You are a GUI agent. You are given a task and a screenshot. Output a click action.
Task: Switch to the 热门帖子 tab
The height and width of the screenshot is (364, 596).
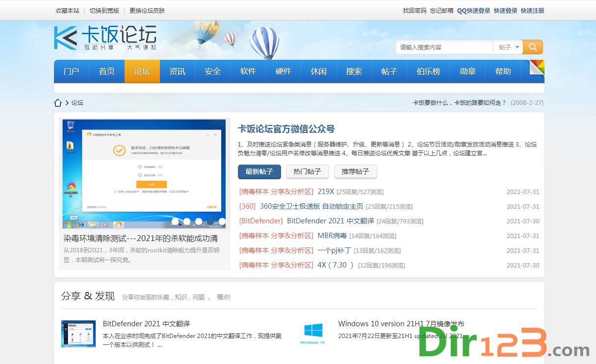click(308, 171)
